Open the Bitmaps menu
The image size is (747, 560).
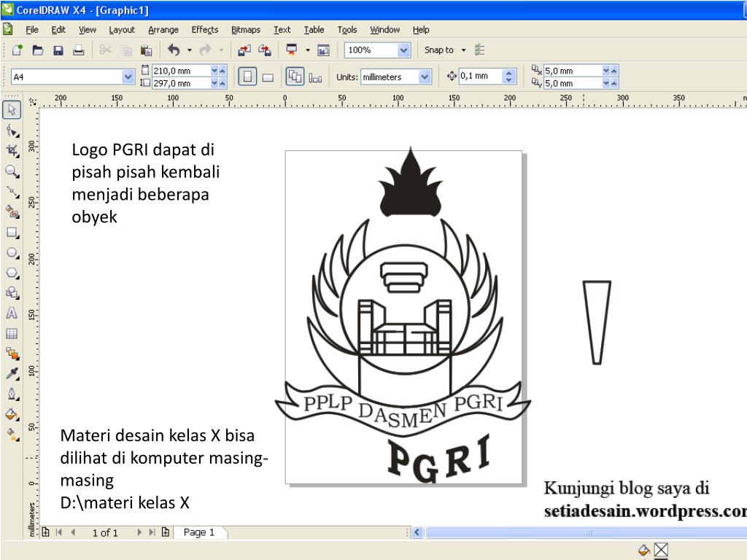pyautogui.click(x=246, y=29)
